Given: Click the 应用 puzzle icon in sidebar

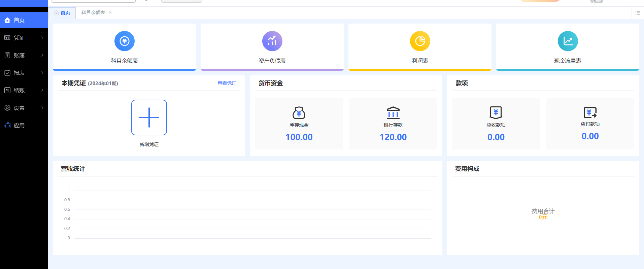Looking at the screenshot, I should (7, 125).
